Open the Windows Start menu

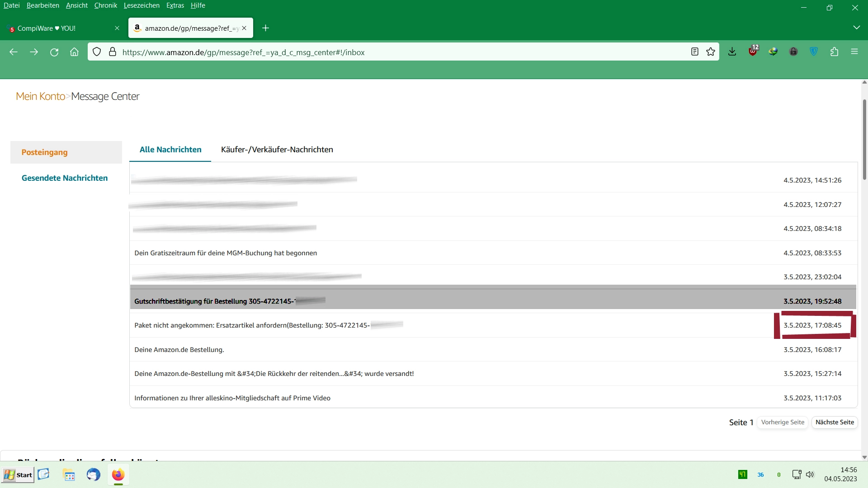[18, 475]
